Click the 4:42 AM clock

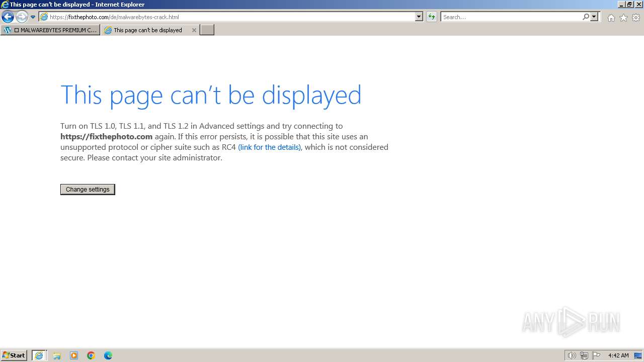click(x=618, y=355)
